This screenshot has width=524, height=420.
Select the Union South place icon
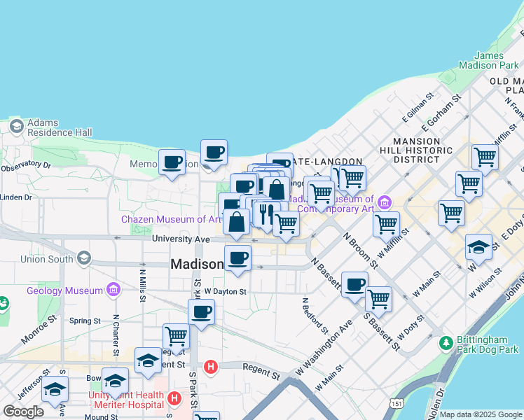click(x=84, y=258)
